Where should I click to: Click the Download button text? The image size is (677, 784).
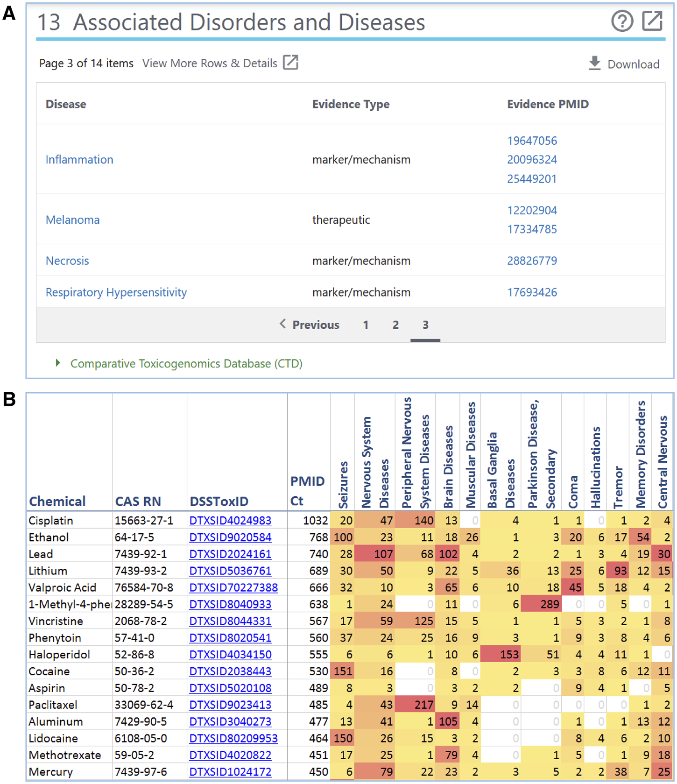[633, 64]
